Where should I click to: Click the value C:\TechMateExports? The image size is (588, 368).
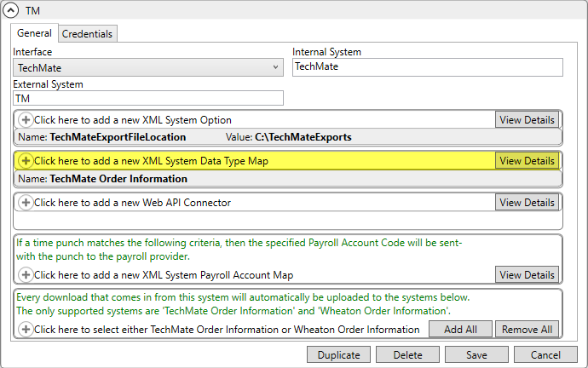[303, 137]
